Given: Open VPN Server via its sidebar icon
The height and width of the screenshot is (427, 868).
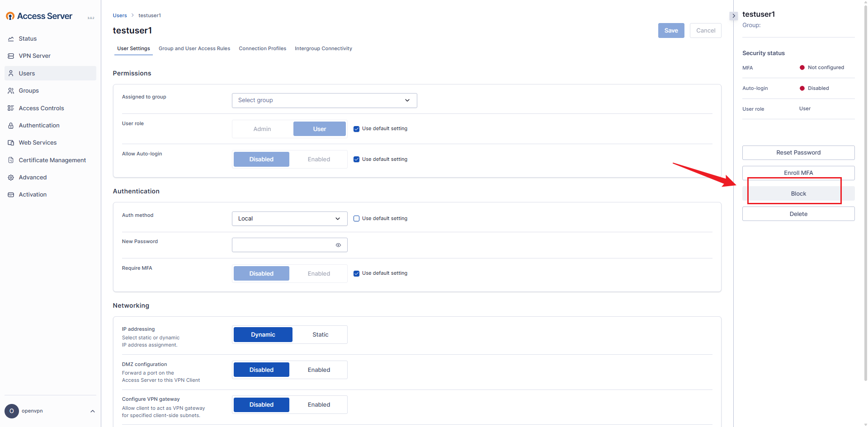Looking at the screenshot, I should pyautogui.click(x=11, y=56).
